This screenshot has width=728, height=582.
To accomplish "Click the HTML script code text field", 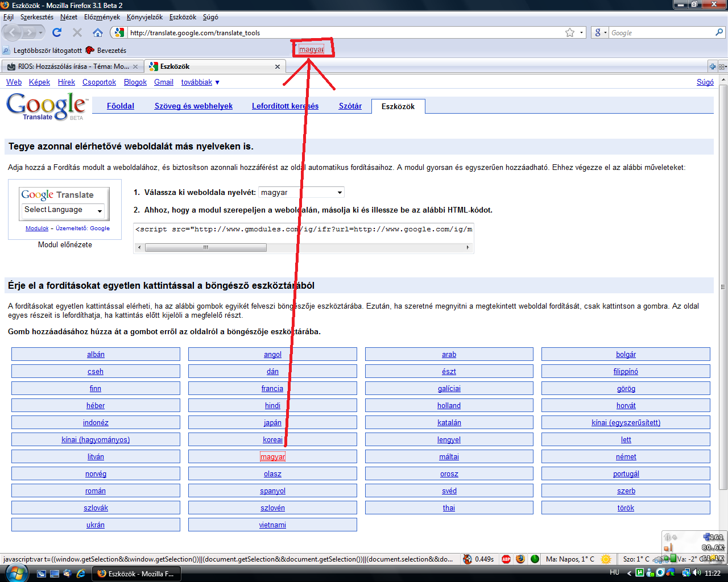I will pyautogui.click(x=303, y=230).
